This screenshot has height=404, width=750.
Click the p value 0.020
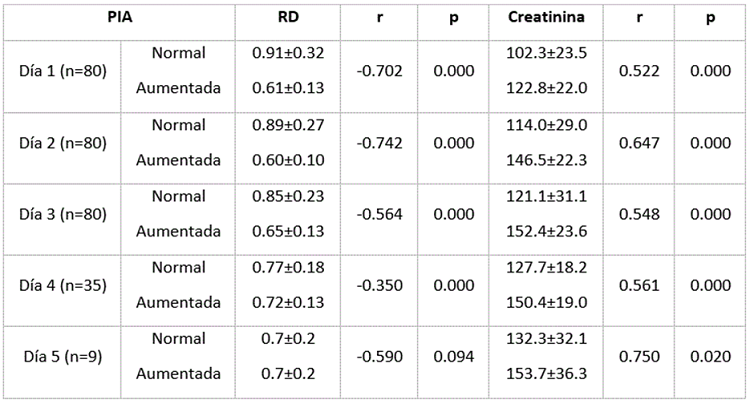point(709,356)
